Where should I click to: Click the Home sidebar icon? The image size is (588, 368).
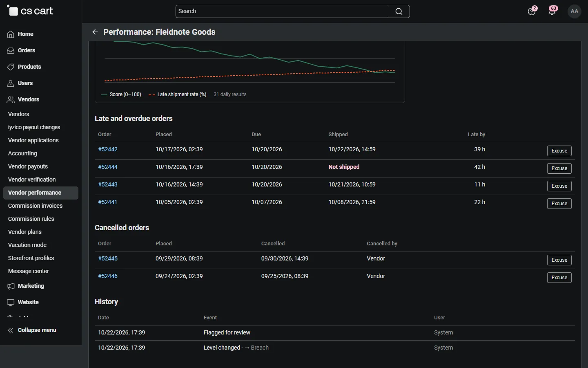tap(11, 34)
